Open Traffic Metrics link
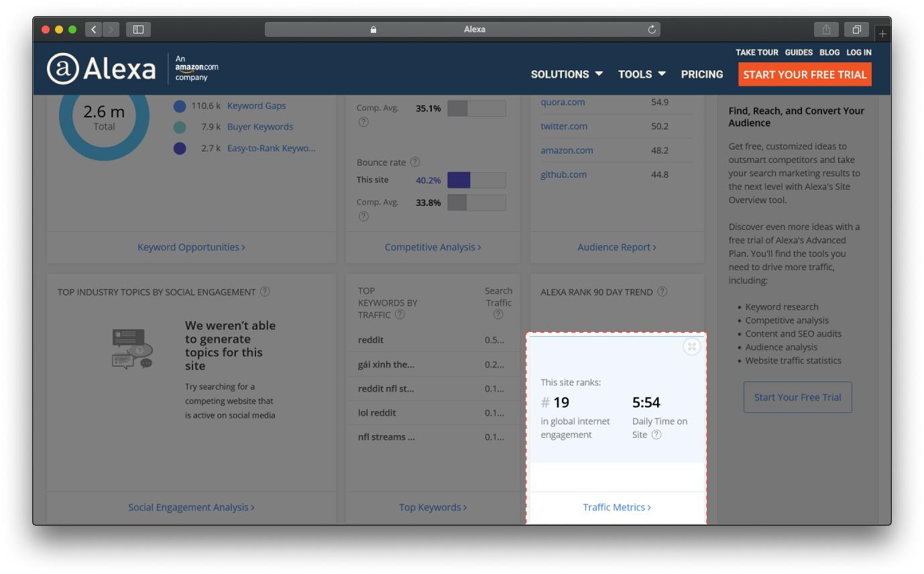Screen dimensions: 924x574 pos(617,507)
